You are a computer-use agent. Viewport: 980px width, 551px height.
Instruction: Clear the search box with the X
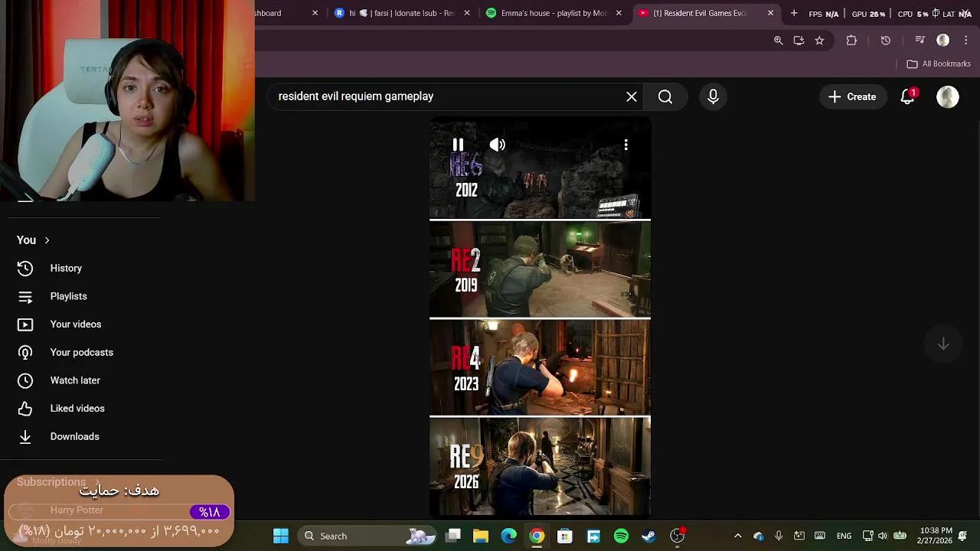point(632,96)
